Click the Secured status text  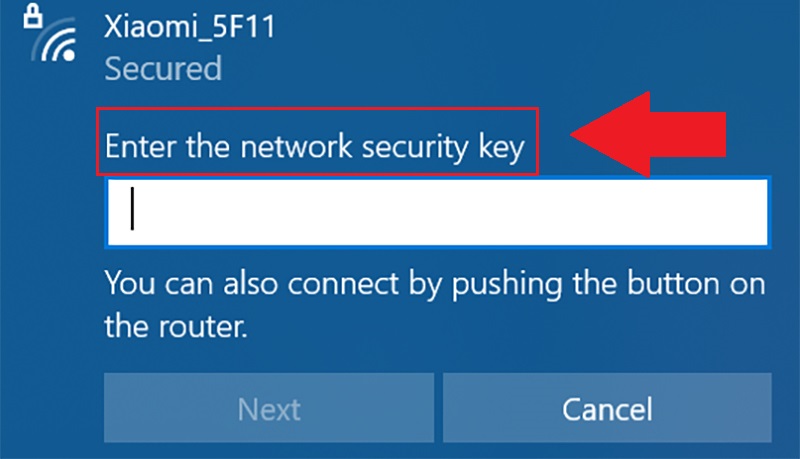[163, 68]
